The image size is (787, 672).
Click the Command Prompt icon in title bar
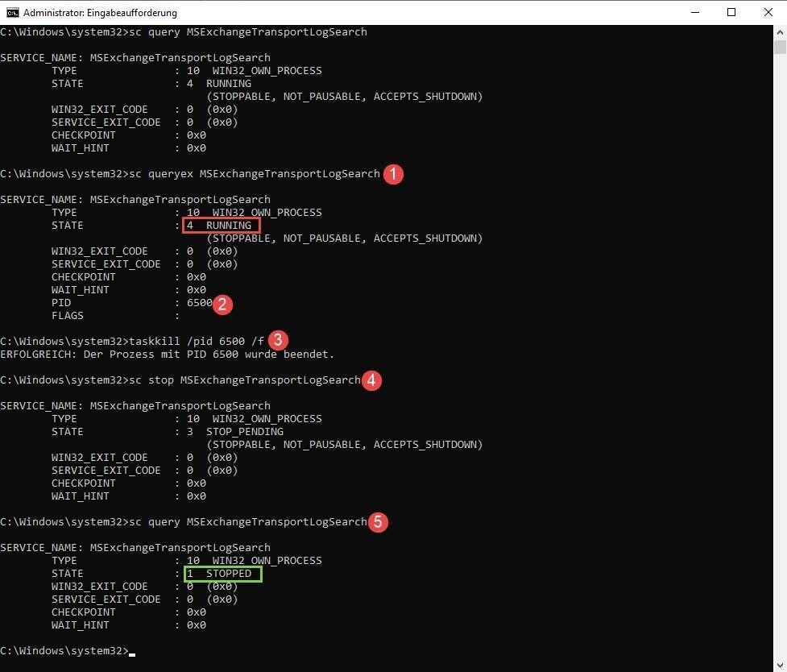point(12,12)
